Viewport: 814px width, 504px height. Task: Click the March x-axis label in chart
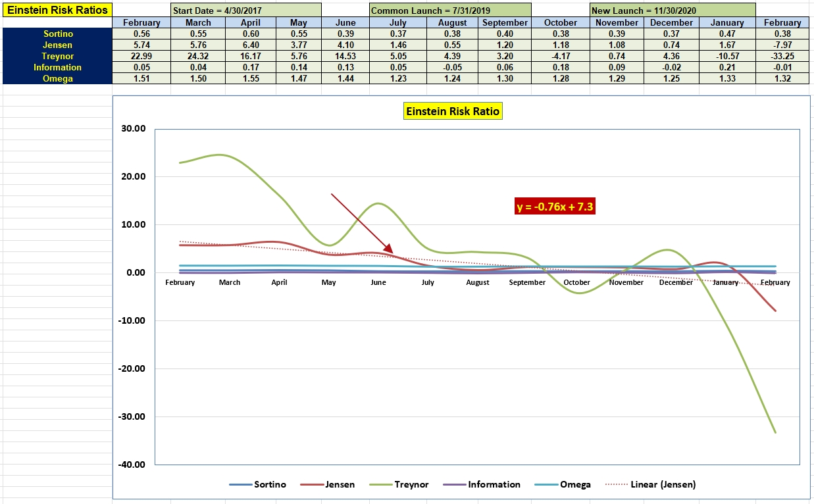click(230, 282)
